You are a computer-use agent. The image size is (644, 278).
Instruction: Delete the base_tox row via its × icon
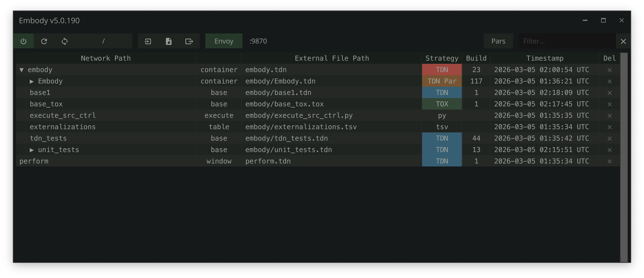(609, 104)
